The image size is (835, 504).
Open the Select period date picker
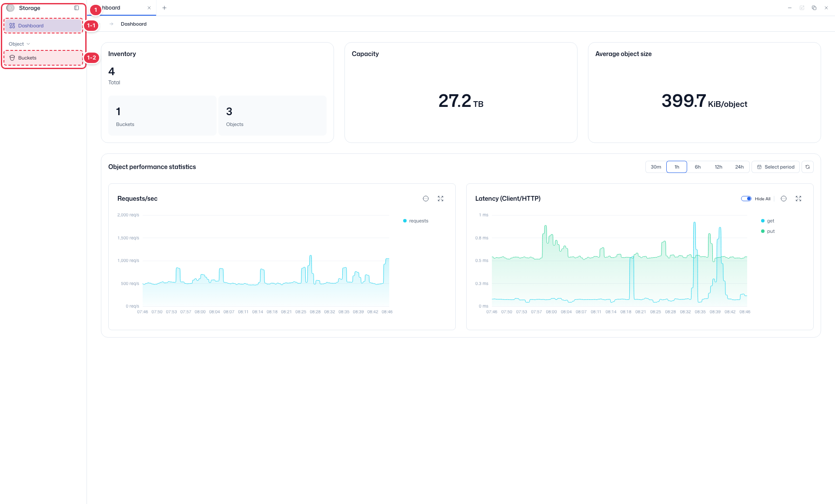click(x=776, y=167)
